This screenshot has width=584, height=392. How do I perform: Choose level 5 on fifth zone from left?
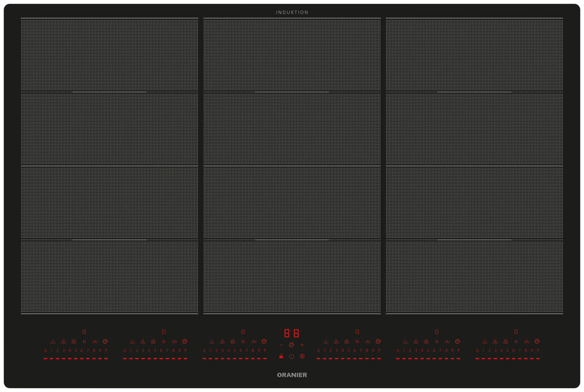click(x=428, y=351)
